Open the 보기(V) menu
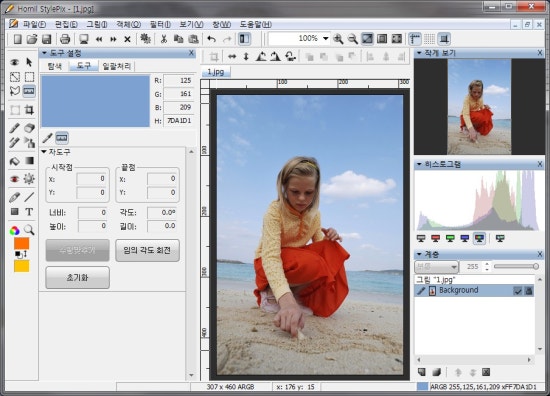Image resolution: width=550 pixels, height=396 pixels. [x=192, y=24]
